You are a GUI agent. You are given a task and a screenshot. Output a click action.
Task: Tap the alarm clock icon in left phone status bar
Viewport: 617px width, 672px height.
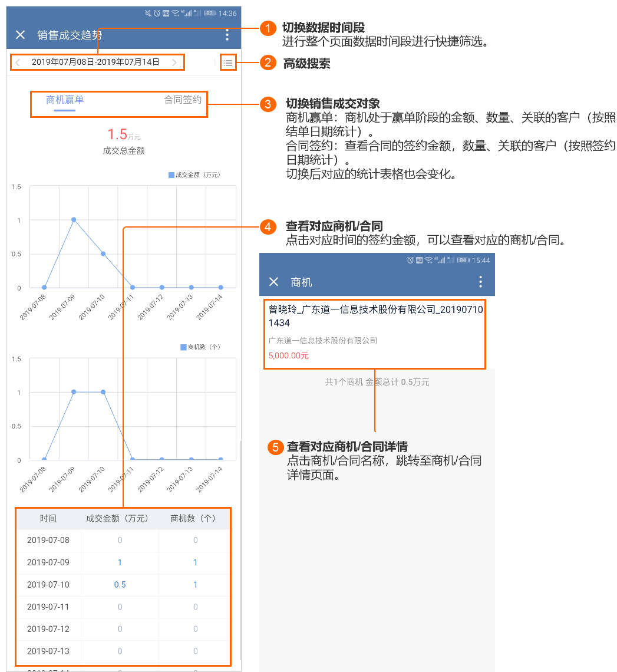[x=157, y=14]
